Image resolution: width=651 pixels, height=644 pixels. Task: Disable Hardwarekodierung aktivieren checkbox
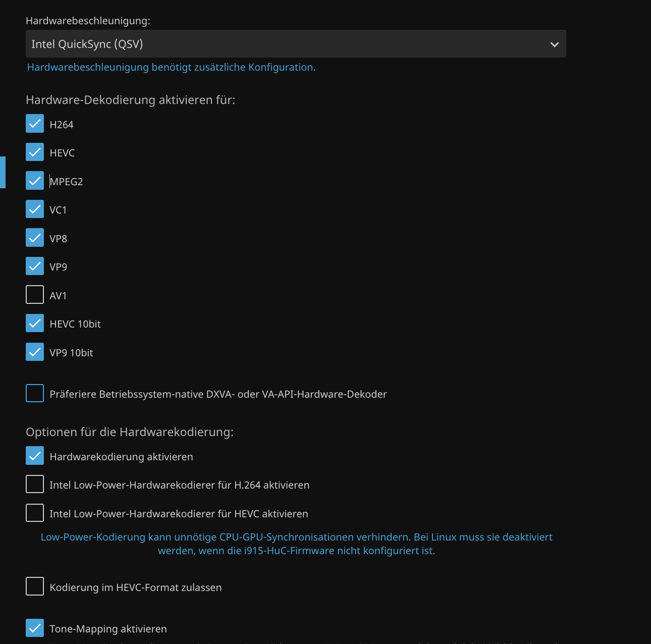pos(35,456)
